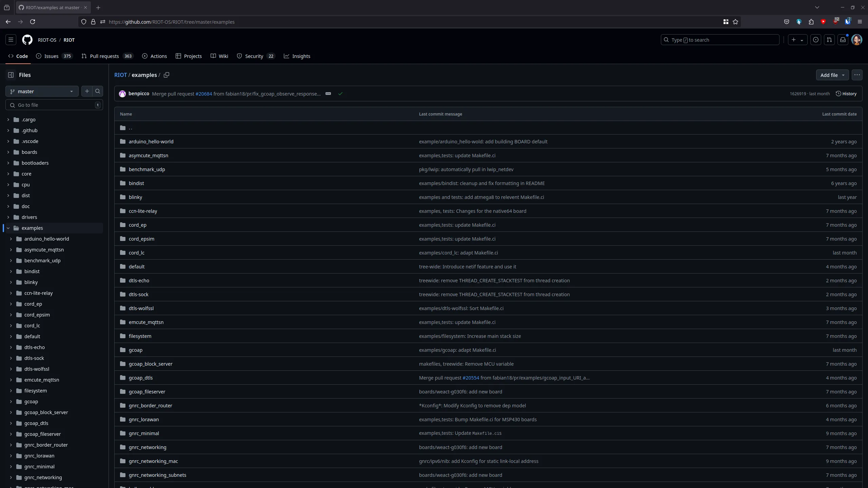868x488 pixels.
Task: Open the Pocket save icon in toolbar
Action: click(x=787, y=22)
